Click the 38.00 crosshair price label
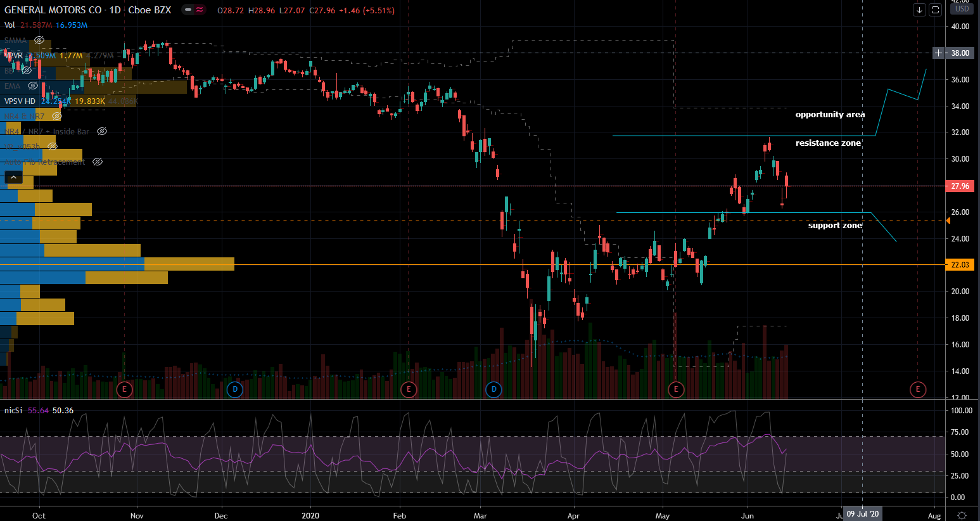This screenshot has width=980, height=521. coord(960,53)
